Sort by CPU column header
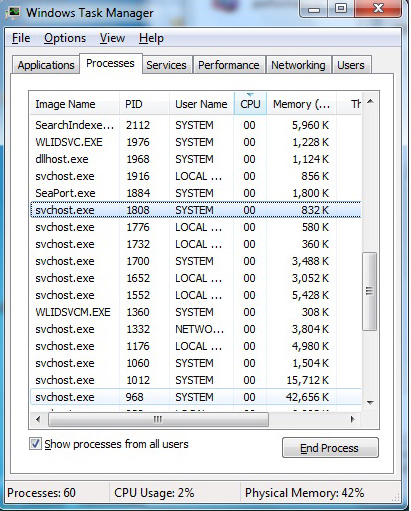Viewport: 411px width, 511px height. tap(250, 104)
